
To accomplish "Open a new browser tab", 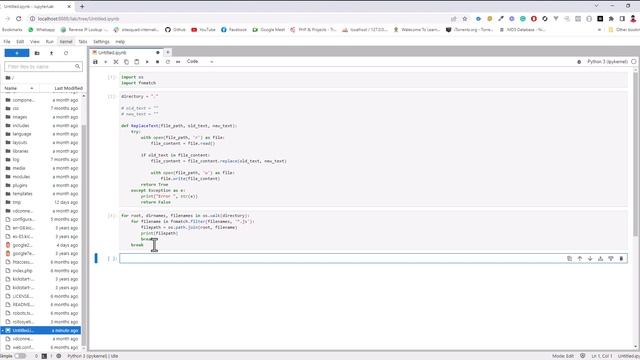I will point(82,7).
